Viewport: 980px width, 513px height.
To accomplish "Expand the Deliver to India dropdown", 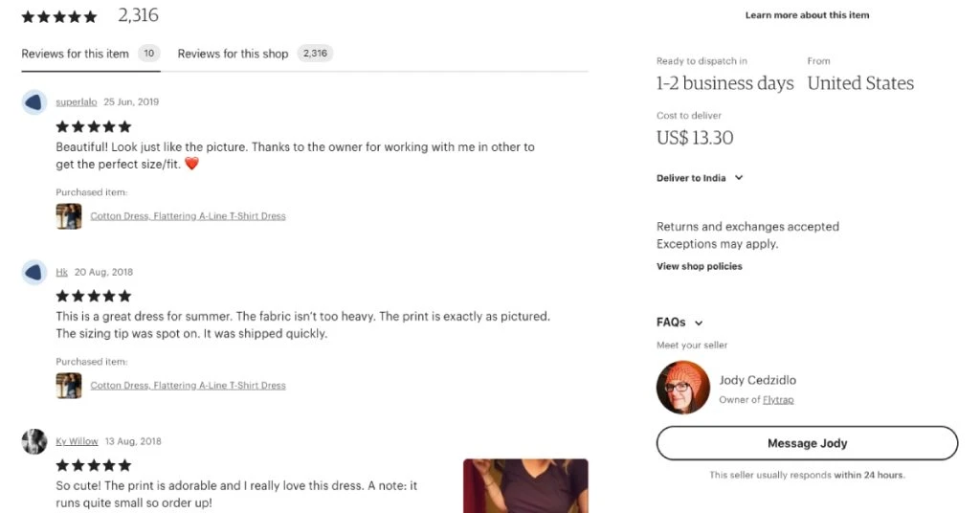I will (700, 178).
